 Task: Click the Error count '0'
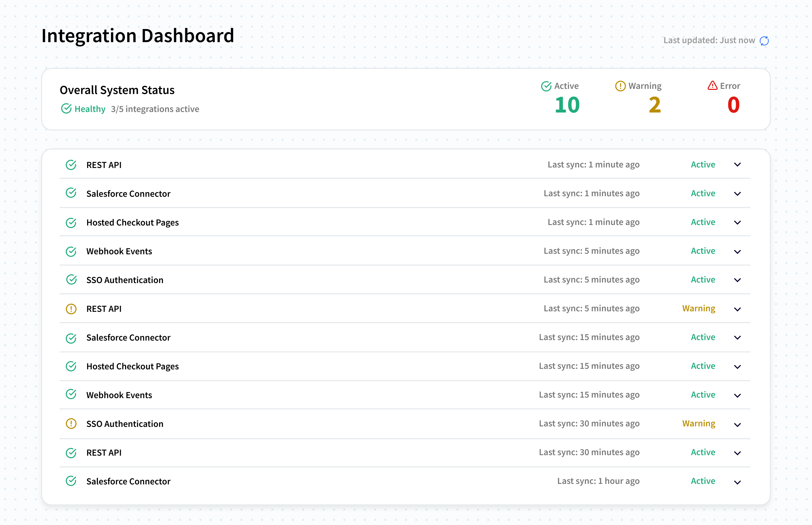[733, 105]
